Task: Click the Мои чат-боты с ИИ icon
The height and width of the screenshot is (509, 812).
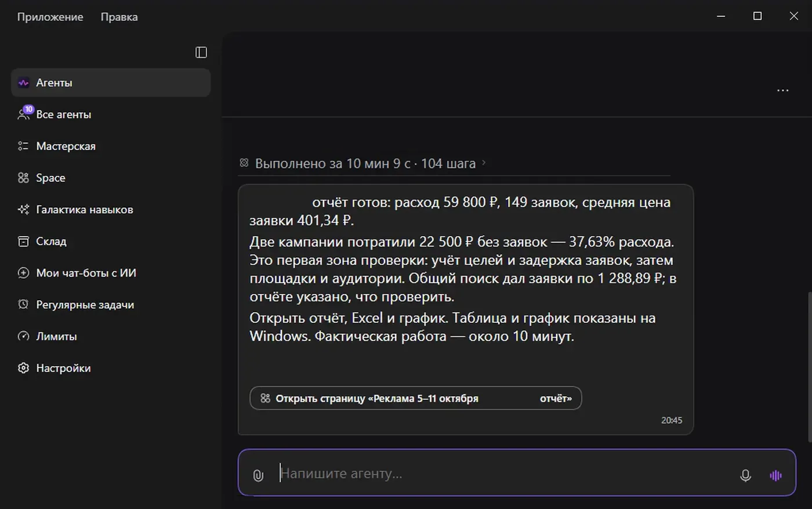Action: tap(23, 273)
